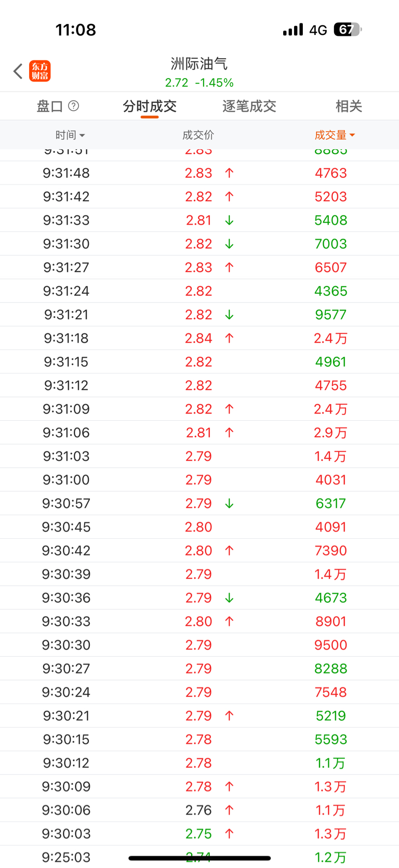Viewport: 399px width, 868px height.
Task: Tap the cellular signal bars icon
Action: [x=292, y=30]
